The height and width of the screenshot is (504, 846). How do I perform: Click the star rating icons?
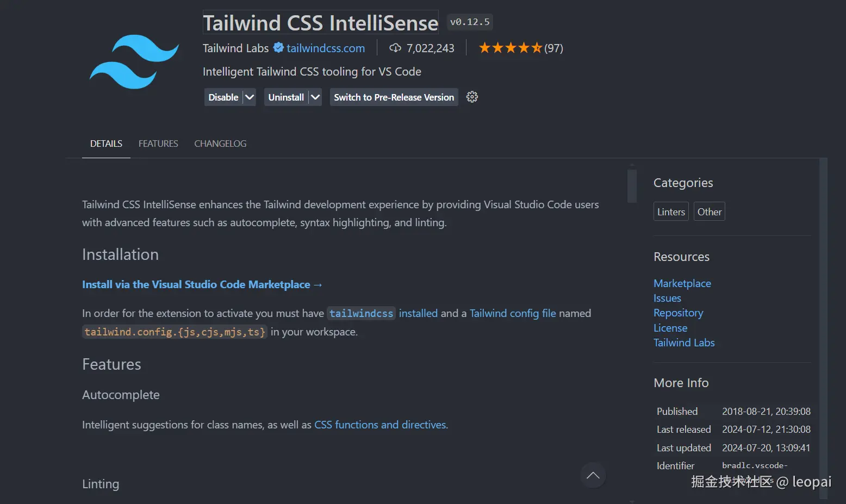pyautogui.click(x=510, y=48)
